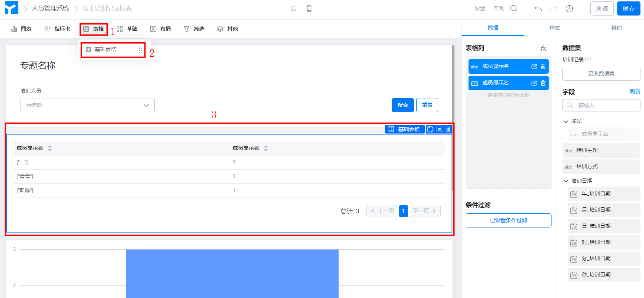Focus the 字段 search input
644x298 pixels.
[601, 105]
